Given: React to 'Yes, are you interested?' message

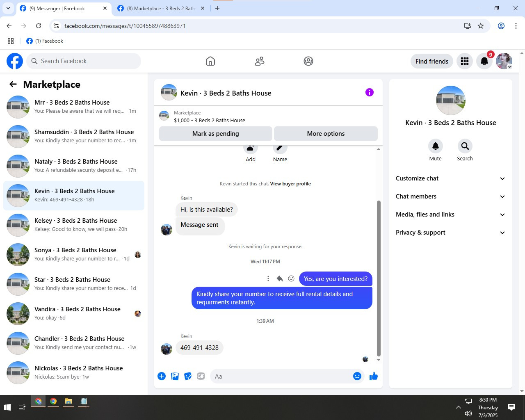Looking at the screenshot, I should coord(291,278).
